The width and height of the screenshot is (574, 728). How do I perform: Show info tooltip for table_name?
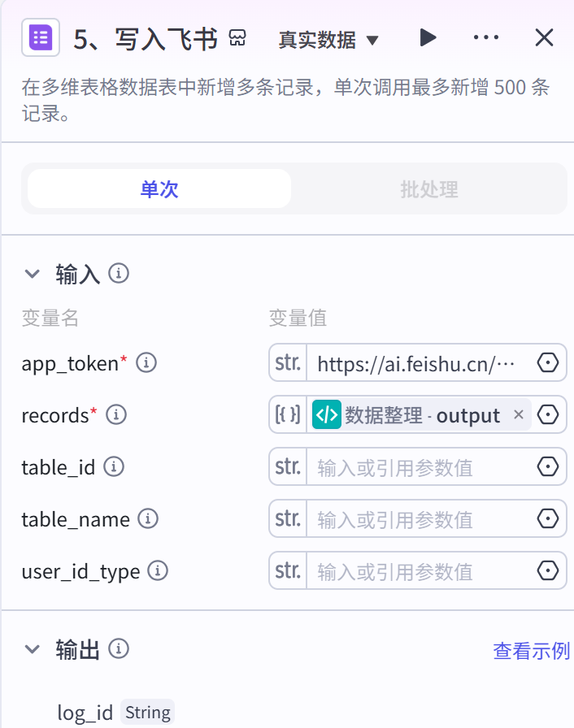click(x=148, y=518)
